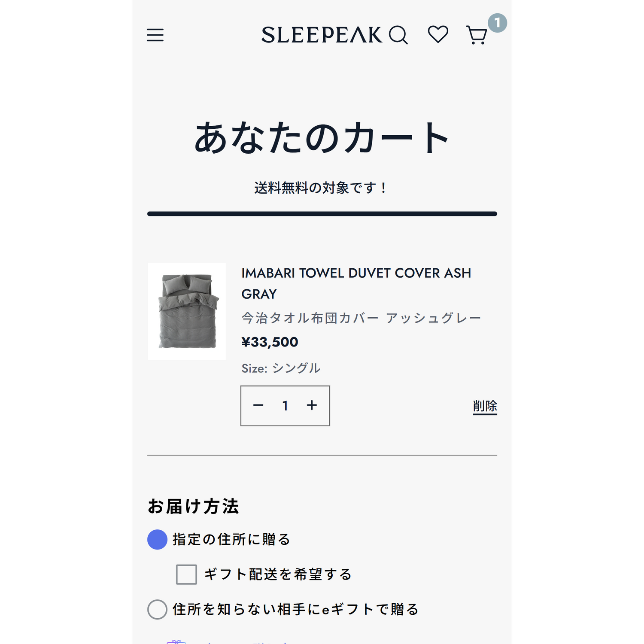Click the ¥33,500 price text
The image size is (644, 644).
pyautogui.click(x=270, y=342)
